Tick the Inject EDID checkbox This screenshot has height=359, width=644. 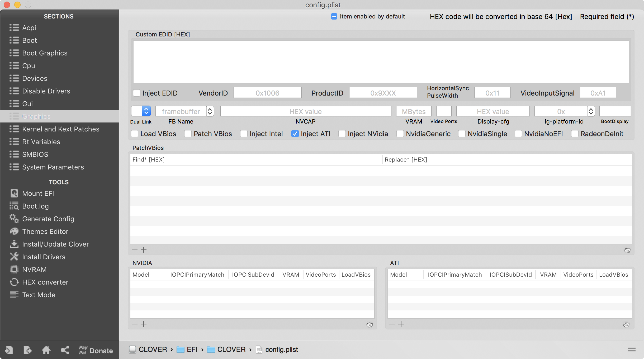(137, 93)
